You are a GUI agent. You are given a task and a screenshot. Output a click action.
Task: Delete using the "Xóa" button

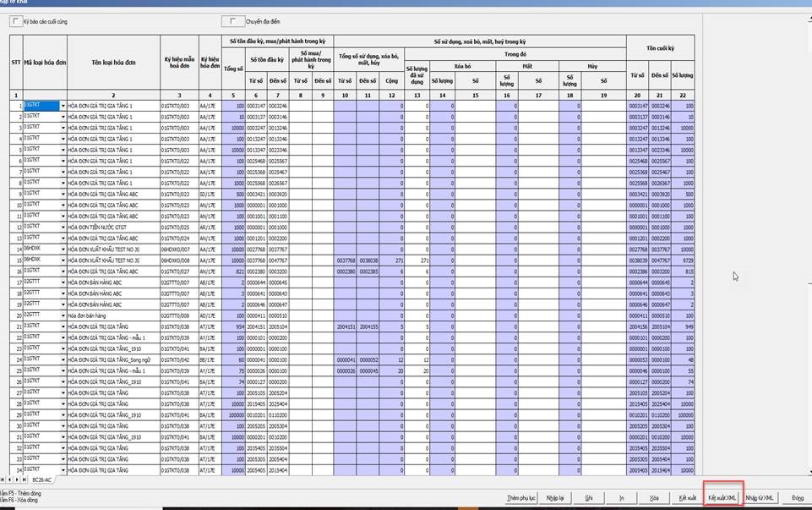click(653, 497)
